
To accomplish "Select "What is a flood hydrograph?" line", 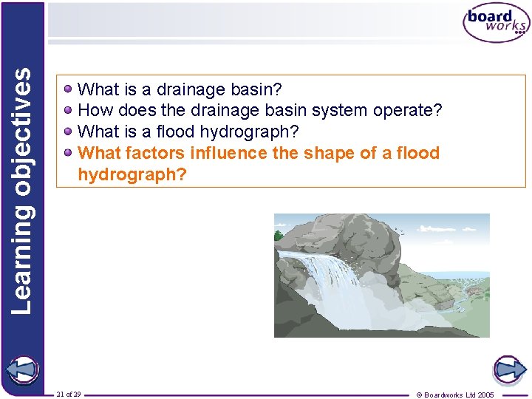I will click(x=188, y=132).
